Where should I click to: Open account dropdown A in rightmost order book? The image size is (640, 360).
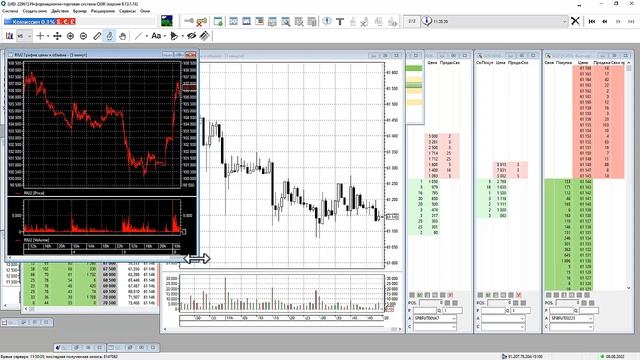coord(571,318)
